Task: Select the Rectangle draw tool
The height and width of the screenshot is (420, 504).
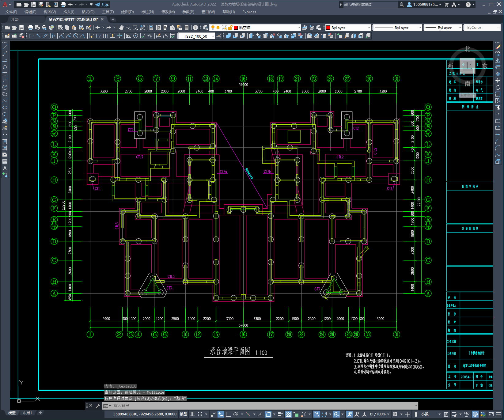Action: 5,74
